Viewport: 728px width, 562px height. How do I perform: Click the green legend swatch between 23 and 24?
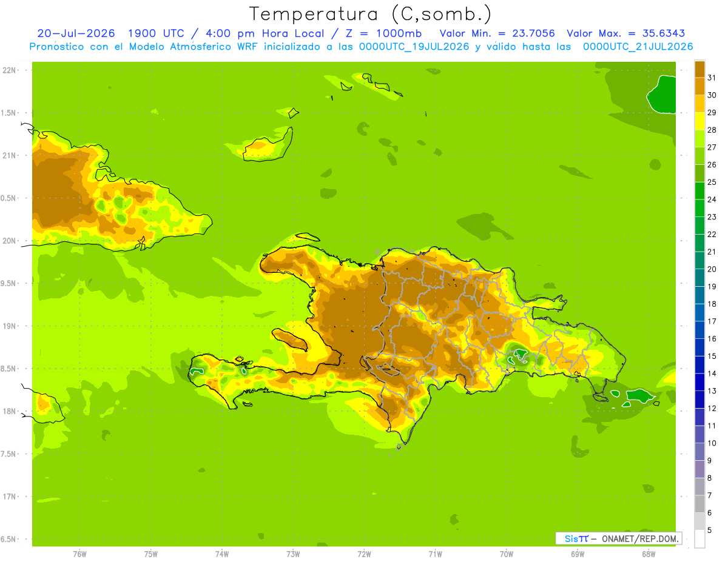pyautogui.click(x=699, y=208)
